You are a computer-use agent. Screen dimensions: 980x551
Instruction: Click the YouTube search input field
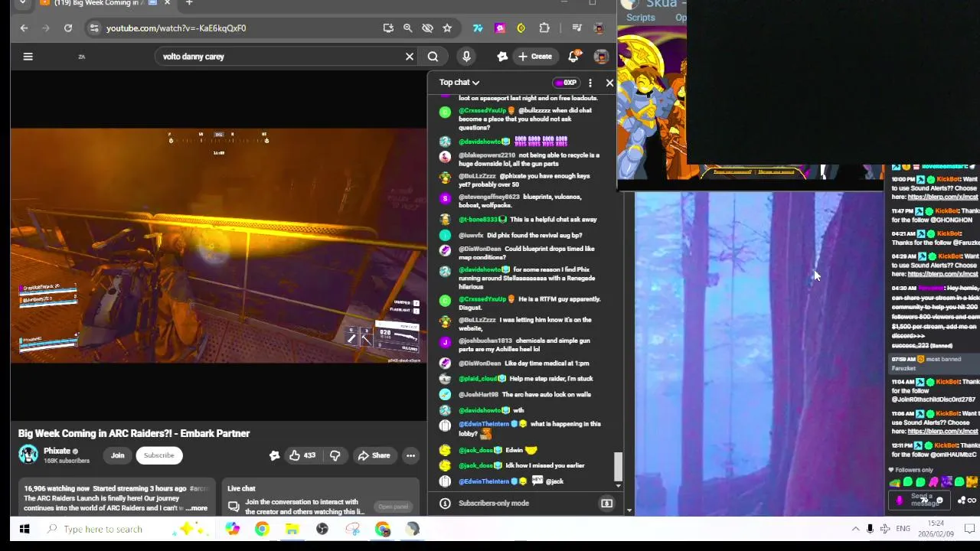pyautogui.click(x=279, y=56)
